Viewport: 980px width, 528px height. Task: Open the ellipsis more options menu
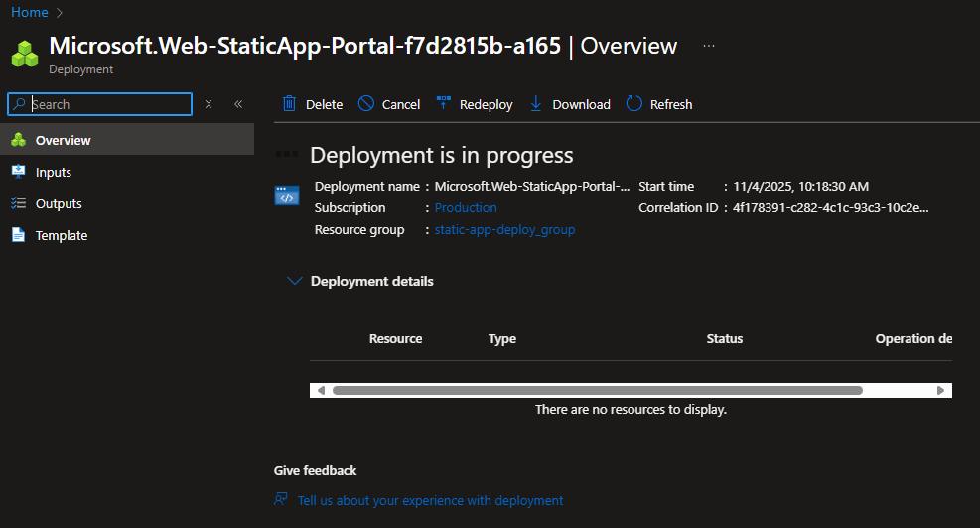709,46
